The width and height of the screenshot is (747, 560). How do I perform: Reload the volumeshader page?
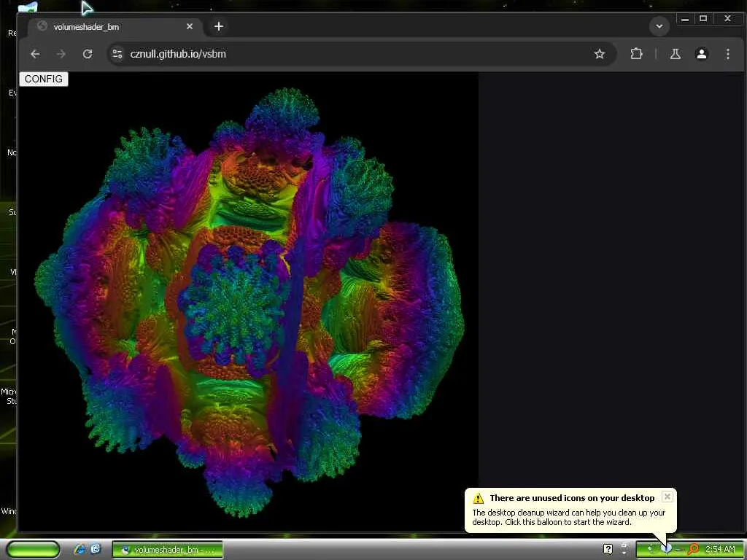coord(88,54)
